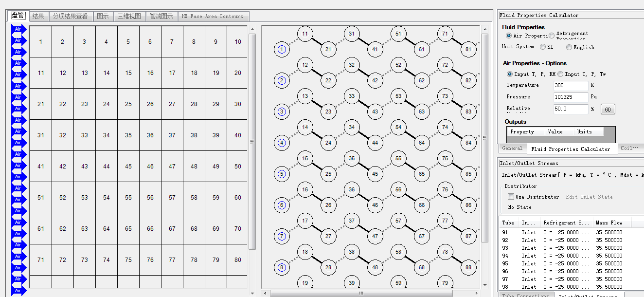Select tube circle 81 in the circuit diagram
The width and height of the screenshot is (644, 297).
[x=468, y=49]
